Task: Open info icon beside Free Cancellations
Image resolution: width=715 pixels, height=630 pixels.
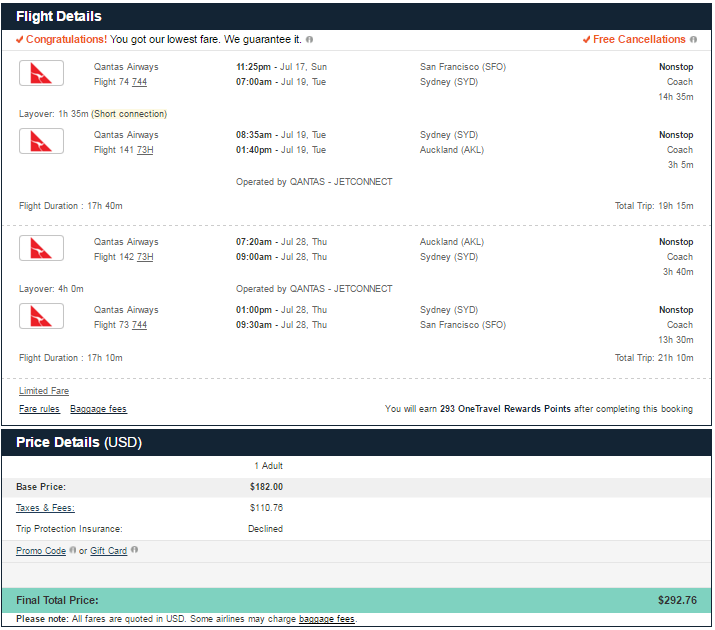Action: (x=694, y=40)
